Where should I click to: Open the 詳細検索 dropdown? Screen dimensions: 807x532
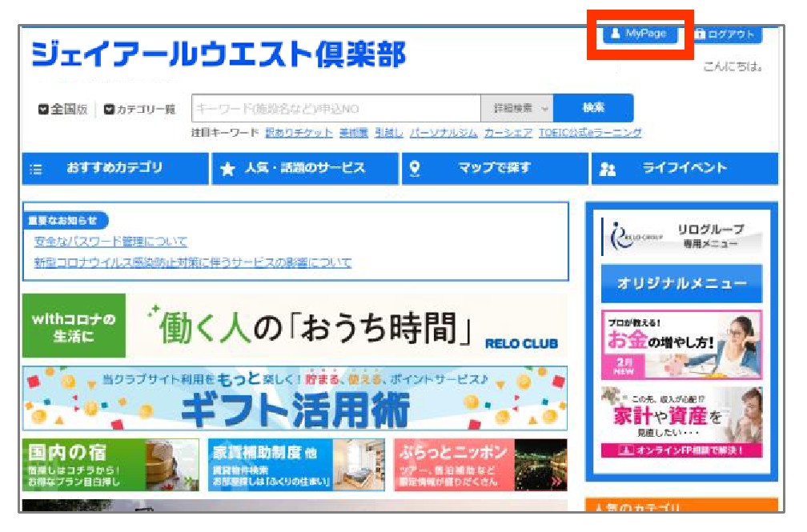(x=516, y=108)
